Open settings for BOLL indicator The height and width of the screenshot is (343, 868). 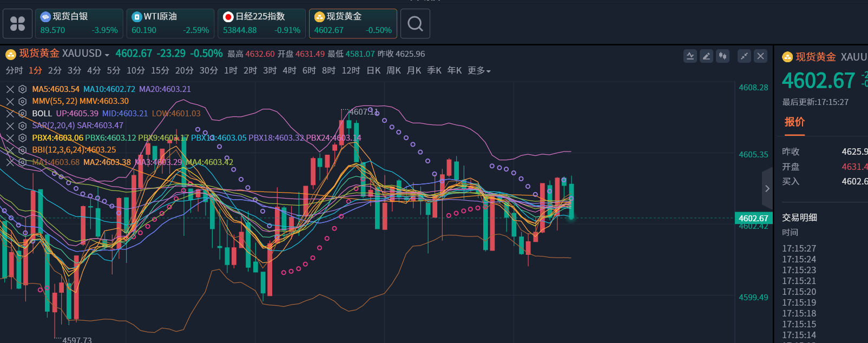(23, 114)
